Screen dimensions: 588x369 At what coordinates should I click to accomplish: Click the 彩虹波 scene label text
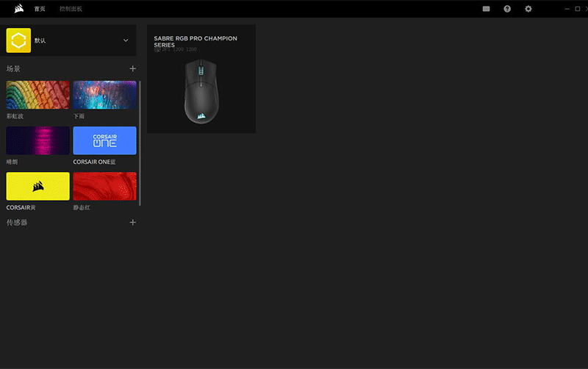15,116
